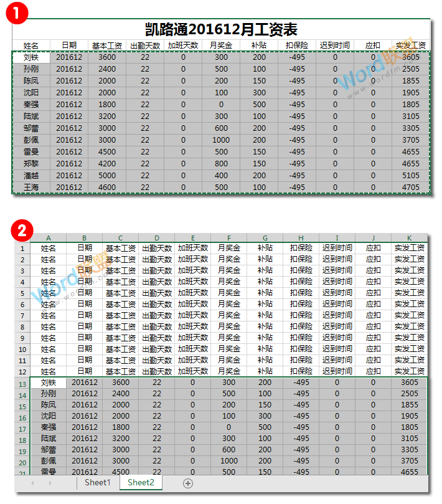Select row 20 header
This screenshot has width=442, height=504.
click(x=22, y=463)
